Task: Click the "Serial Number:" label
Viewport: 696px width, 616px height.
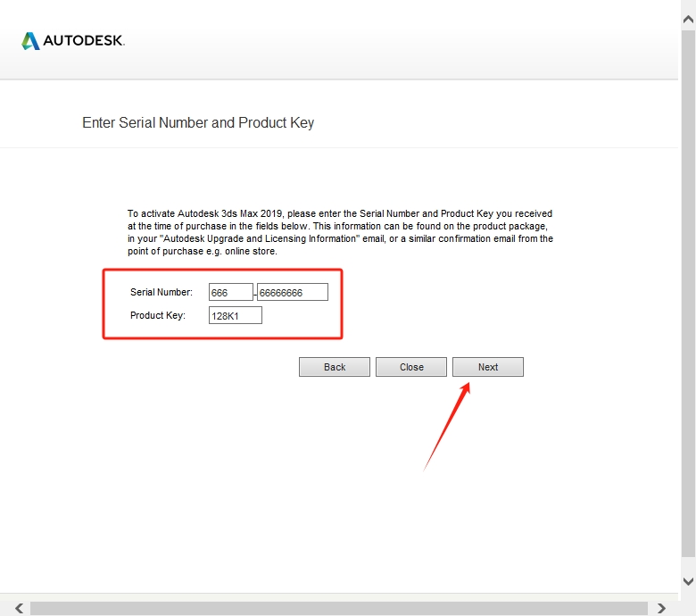Action: click(161, 292)
